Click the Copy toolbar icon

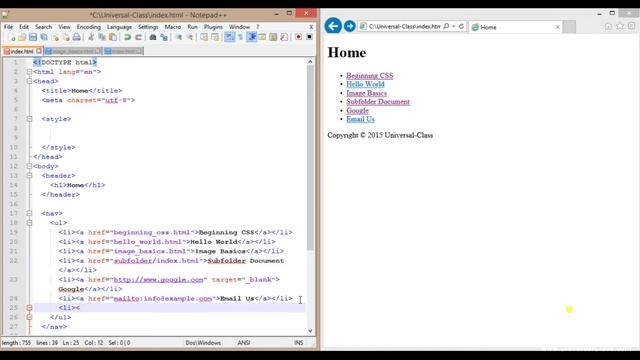point(102,37)
